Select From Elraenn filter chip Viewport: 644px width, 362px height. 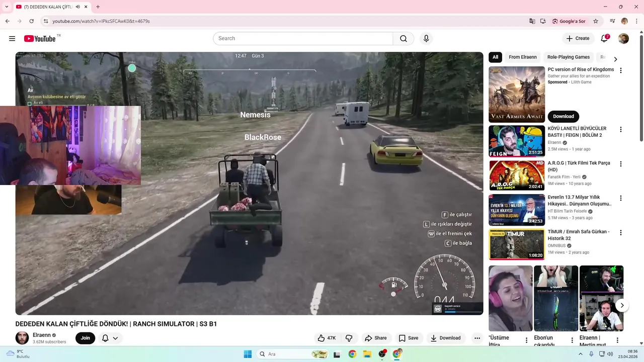tap(523, 57)
